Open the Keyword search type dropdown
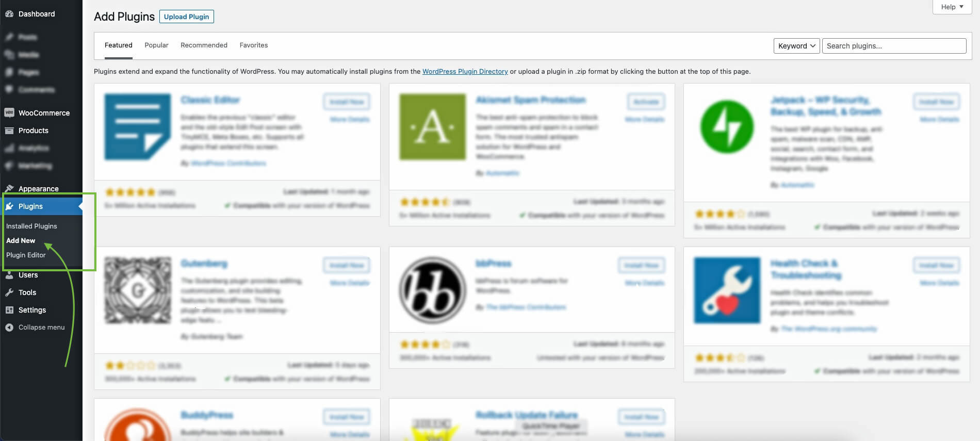The image size is (980, 441). [x=797, y=46]
